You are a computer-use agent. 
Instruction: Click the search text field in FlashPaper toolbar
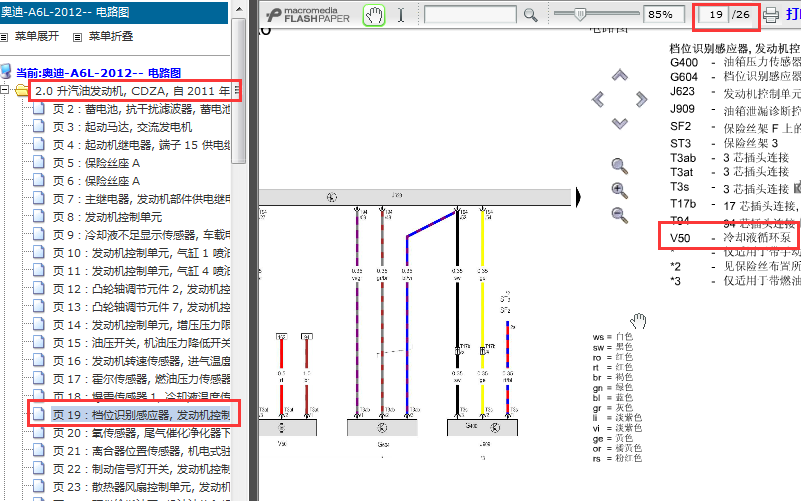click(470, 15)
